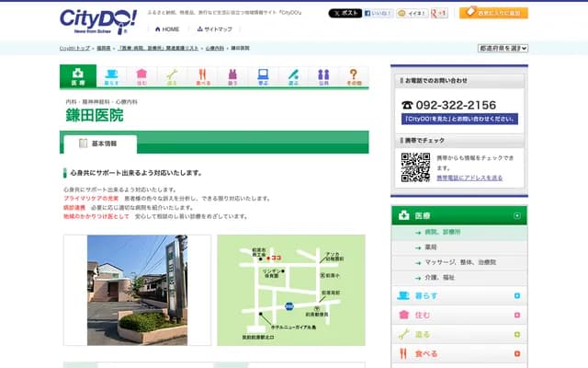Open the blue laptop category in top bar
Image resolution: width=588 pixels, height=368 pixels.
pyautogui.click(x=264, y=76)
